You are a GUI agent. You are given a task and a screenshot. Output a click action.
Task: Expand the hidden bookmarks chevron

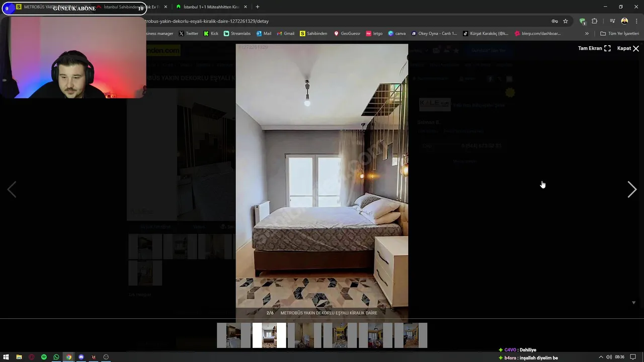[x=587, y=34]
